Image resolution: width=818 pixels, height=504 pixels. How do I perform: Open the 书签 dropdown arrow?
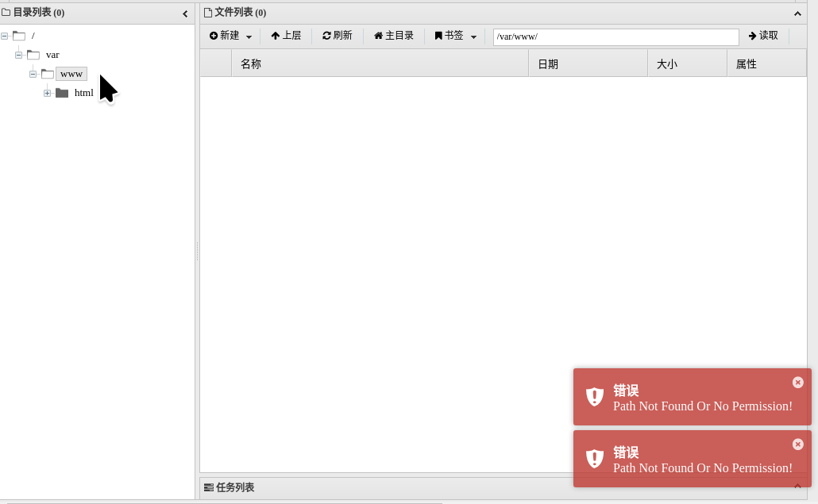474,36
